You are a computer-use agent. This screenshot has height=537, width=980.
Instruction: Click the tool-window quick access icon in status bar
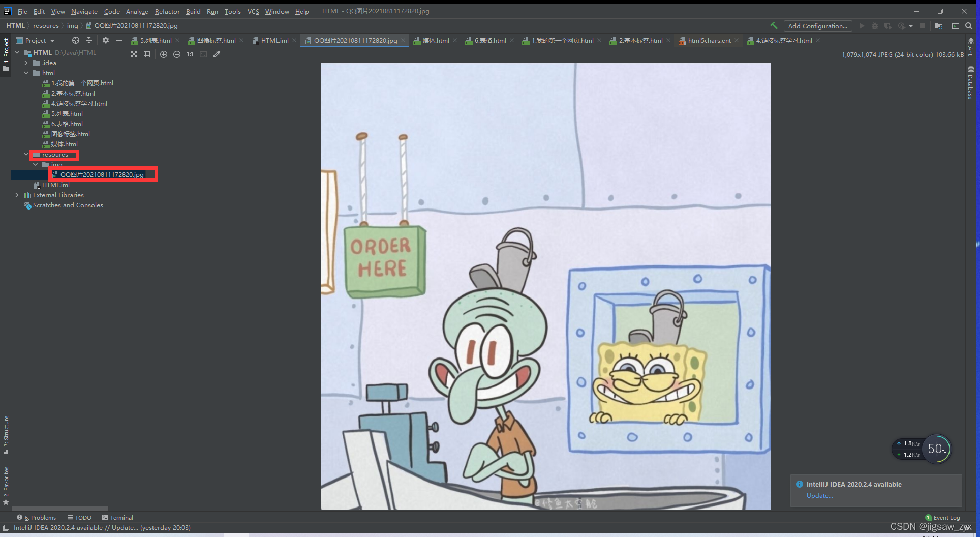pyautogui.click(x=6, y=528)
